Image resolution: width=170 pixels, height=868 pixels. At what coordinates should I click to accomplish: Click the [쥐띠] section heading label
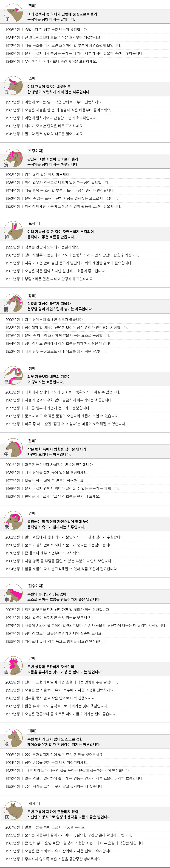pos(32,6)
